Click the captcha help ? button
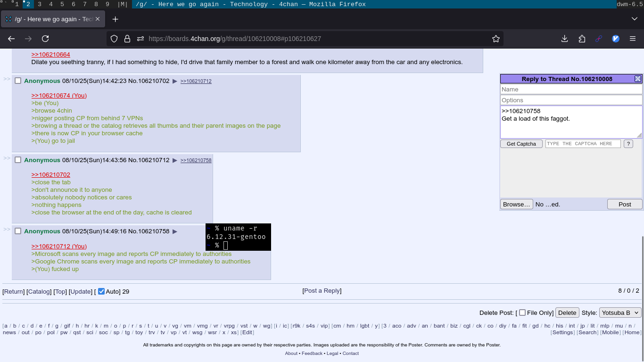This screenshot has width=644, height=362. pos(628,144)
